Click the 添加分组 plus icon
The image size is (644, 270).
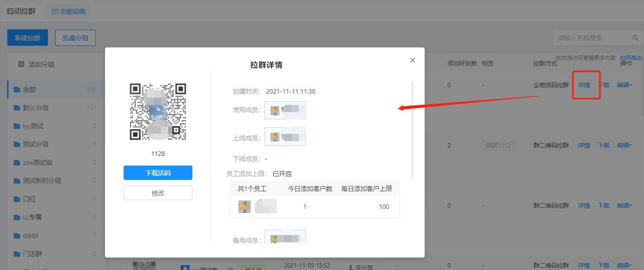point(21,64)
